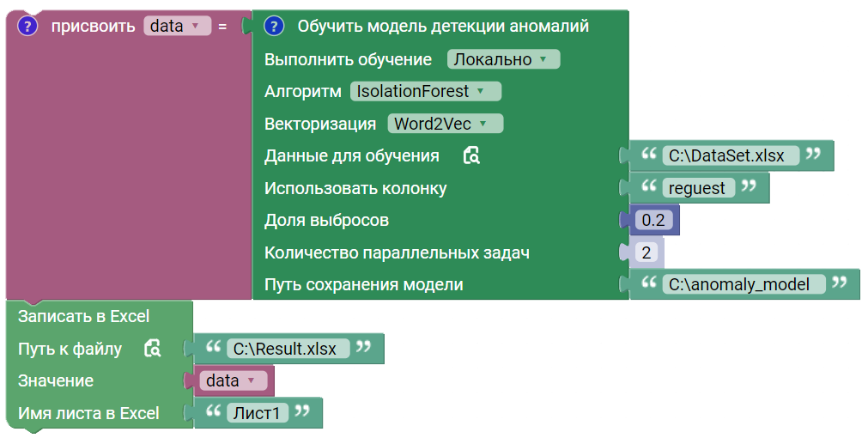Browse file for training data

point(471,156)
